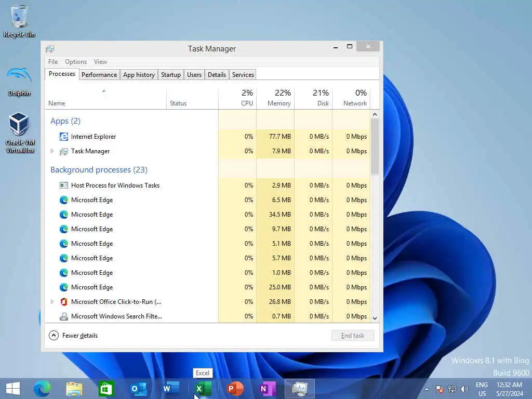Click Microsoft Office Click-to-Run icon
Image resolution: width=532 pixels, height=399 pixels.
pos(63,302)
